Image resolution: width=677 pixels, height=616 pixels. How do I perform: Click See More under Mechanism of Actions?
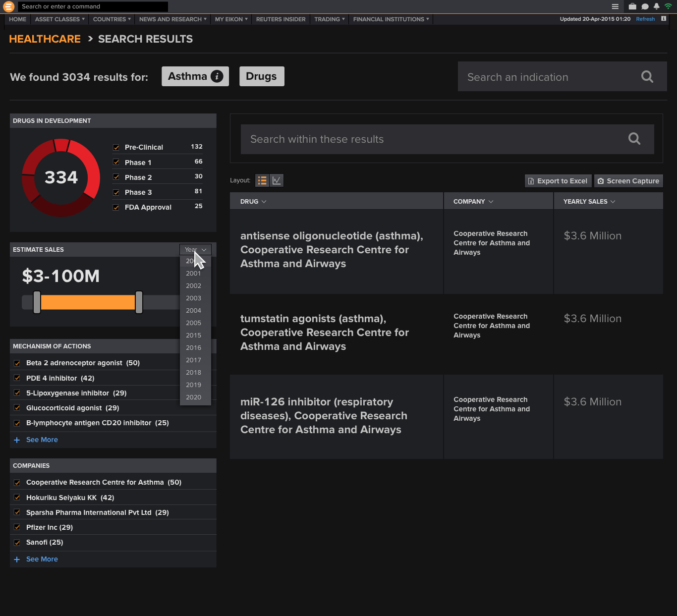pyautogui.click(x=42, y=440)
